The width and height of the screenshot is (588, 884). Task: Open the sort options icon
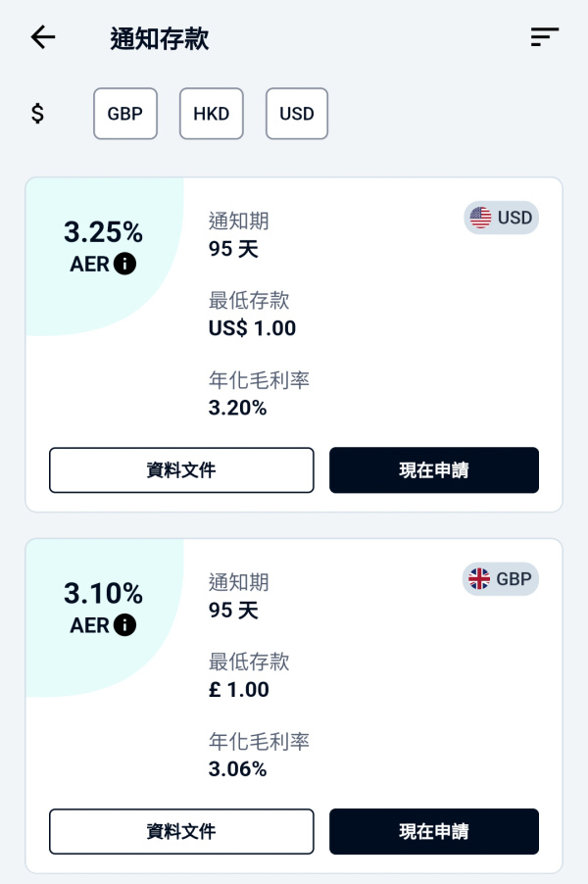coord(545,37)
